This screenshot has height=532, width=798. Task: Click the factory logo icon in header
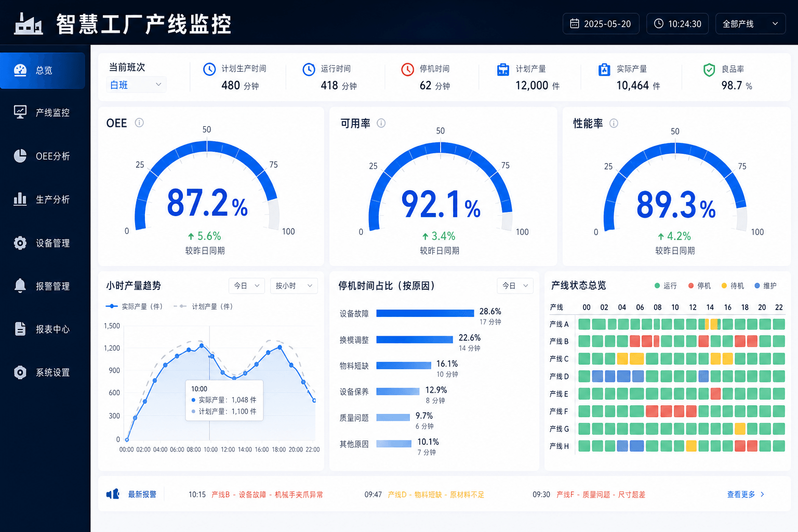coord(28,23)
